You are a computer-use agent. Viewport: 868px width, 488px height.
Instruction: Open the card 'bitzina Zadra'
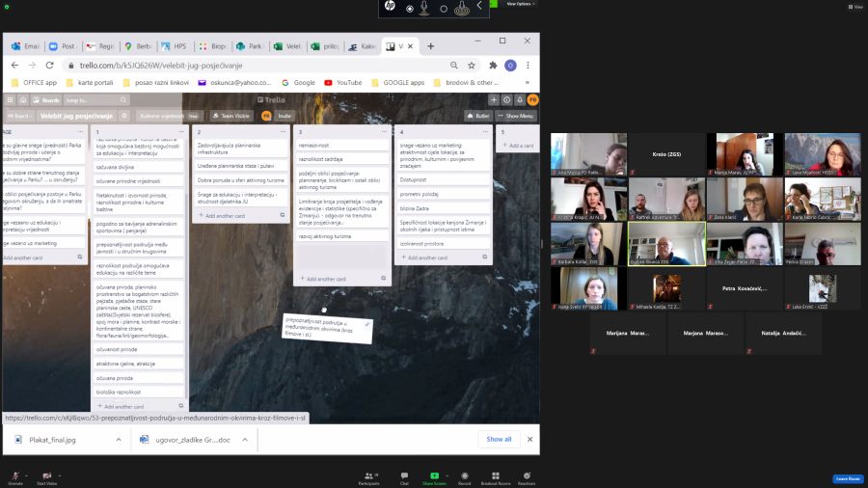(x=443, y=208)
